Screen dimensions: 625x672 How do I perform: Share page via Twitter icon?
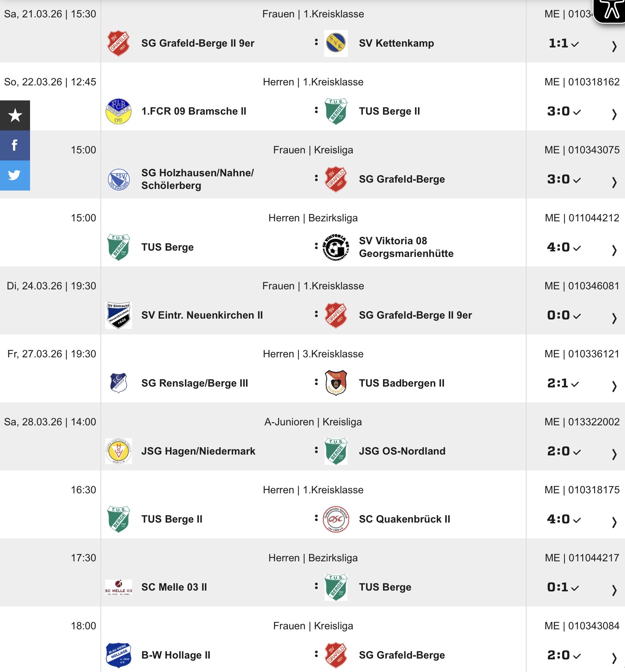tap(15, 175)
